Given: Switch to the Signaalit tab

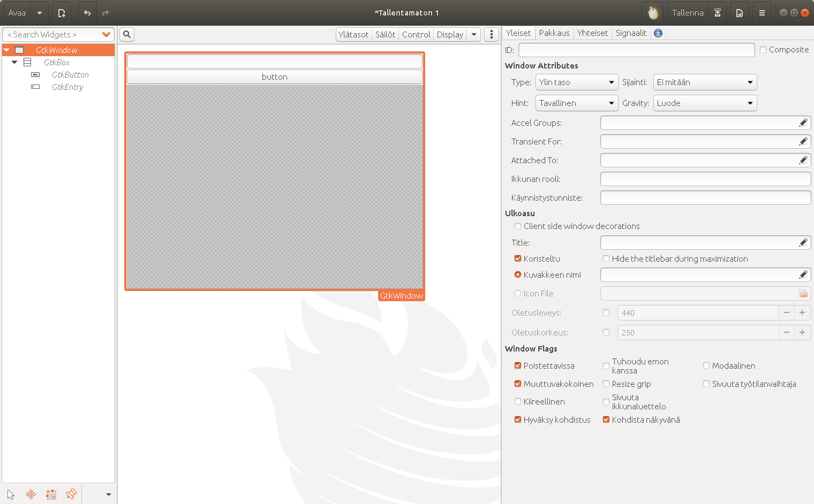Looking at the screenshot, I should (x=631, y=33).
